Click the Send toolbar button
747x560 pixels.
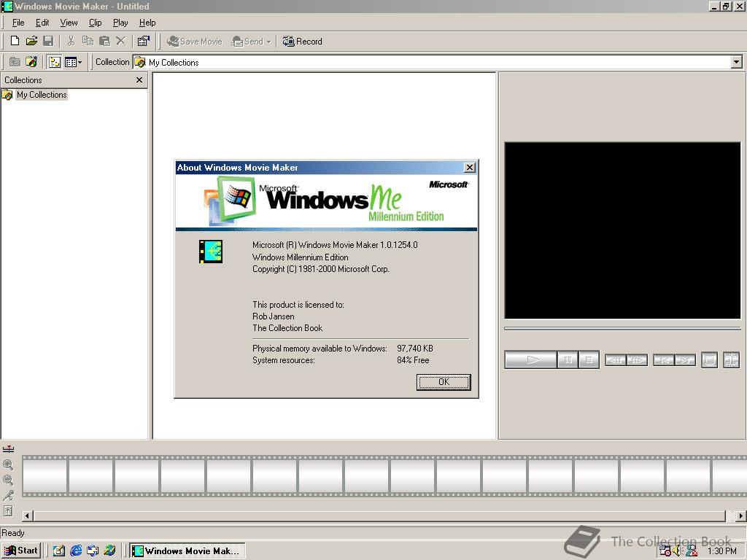click(x=247, y=42)
